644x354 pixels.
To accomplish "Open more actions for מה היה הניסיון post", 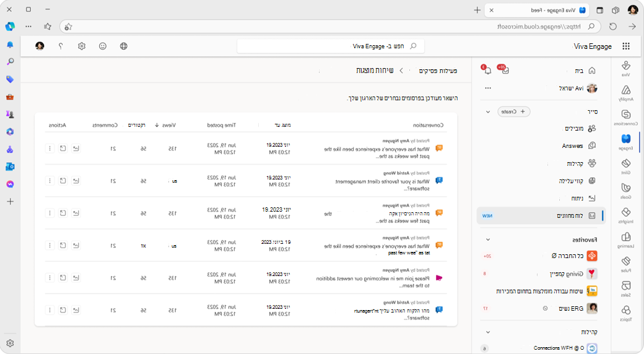I will tap(50, 213).
